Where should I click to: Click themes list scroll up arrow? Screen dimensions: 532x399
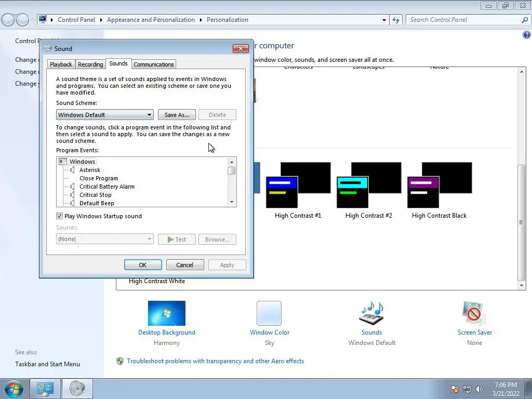pyautogui.click(x=522, y=71)
